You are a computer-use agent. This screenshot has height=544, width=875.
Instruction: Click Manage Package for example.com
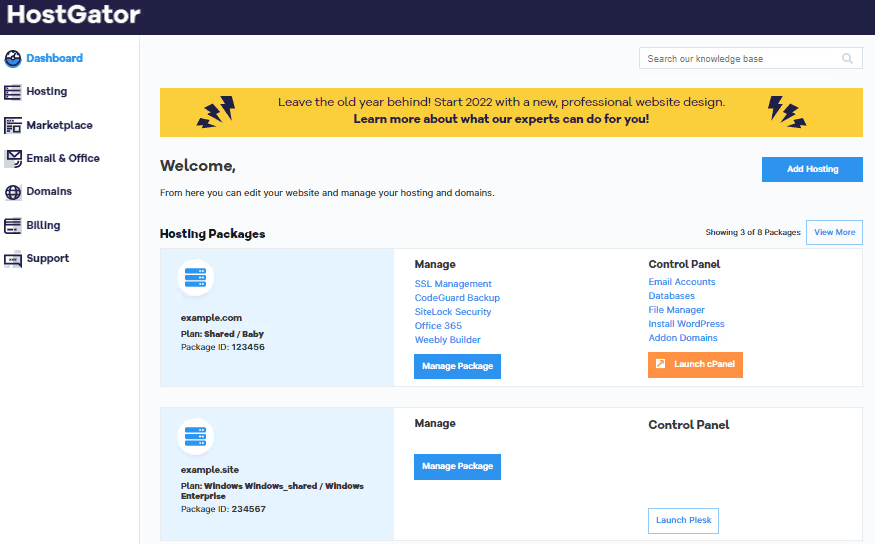[457, 366]
